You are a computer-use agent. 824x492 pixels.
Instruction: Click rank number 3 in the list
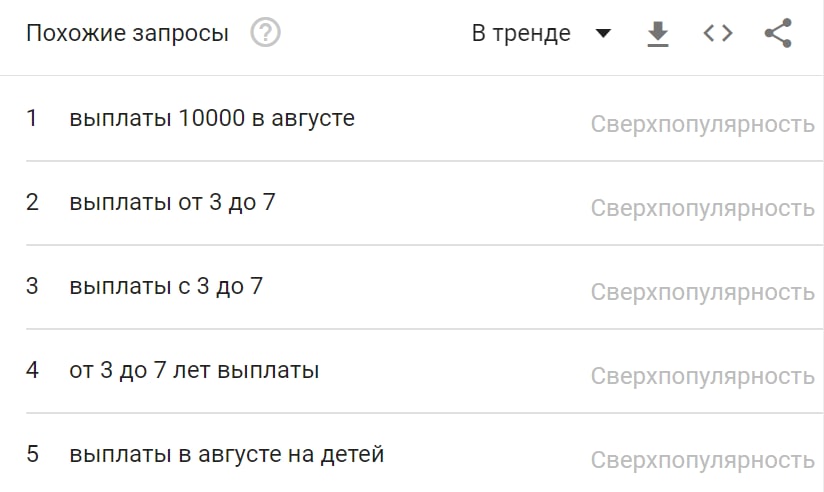coord(32,286)
